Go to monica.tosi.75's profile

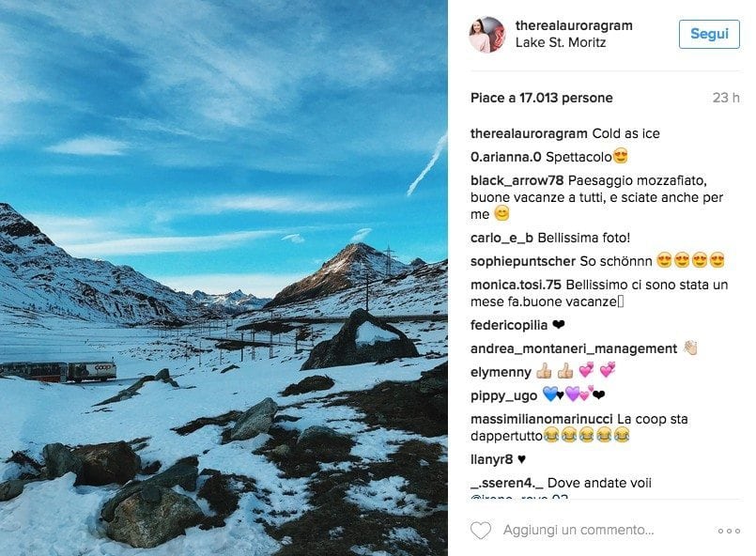tap(516, 285)
